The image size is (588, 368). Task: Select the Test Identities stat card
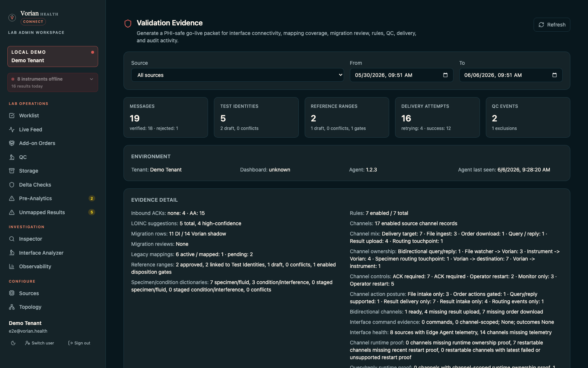pos(256,117)
